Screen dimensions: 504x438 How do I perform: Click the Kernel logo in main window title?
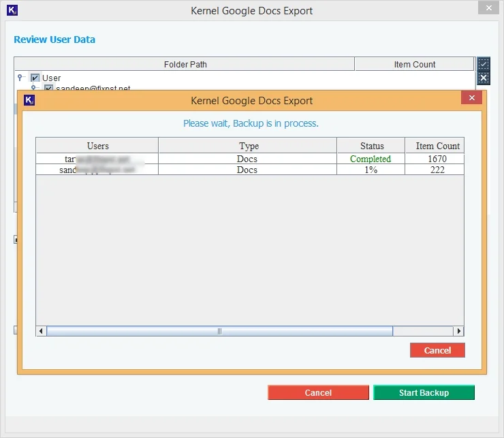12,10
